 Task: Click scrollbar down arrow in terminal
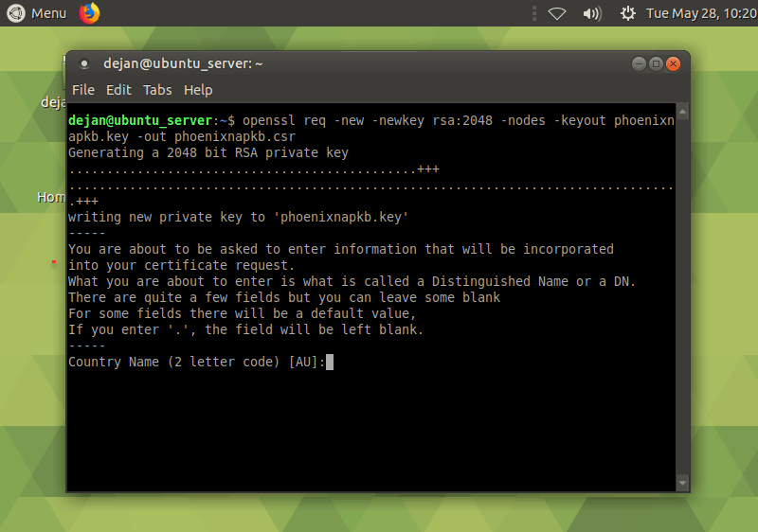pyautogui.click(x=682, y=482)
